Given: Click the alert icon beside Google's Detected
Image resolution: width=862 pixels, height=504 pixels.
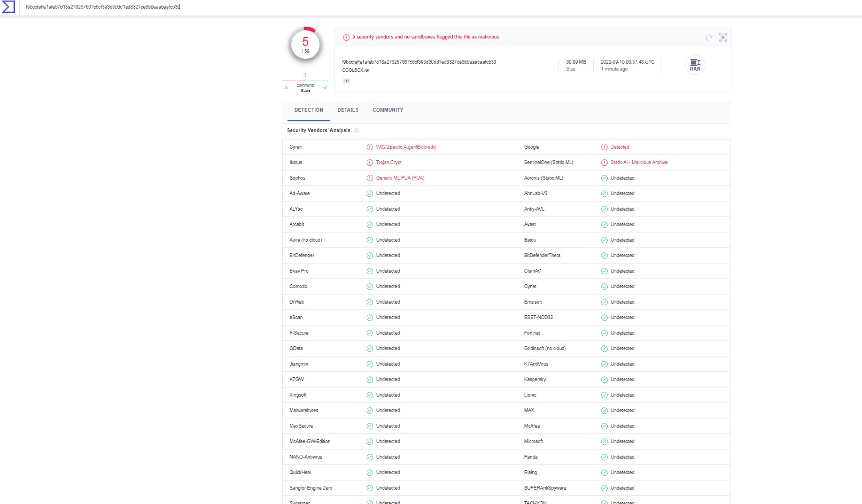Looking at the screenshot, I should click(604, 147).
